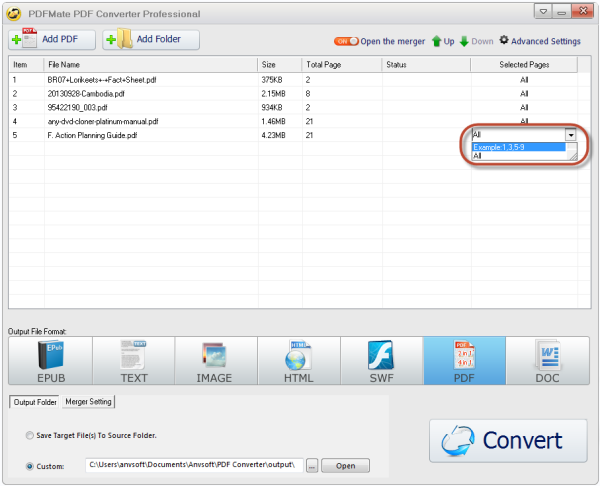Expand Selected Pages dropdown arrow for row 5
Image resolution: width=600 pixels, height=486 pixels.
click(x=571, y=135)
